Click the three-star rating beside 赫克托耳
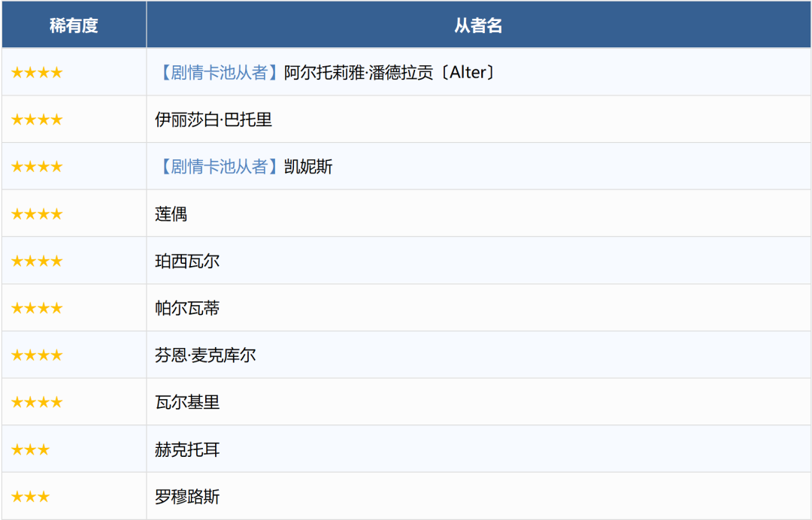Screen dimensions: 812x520 (31, 449)
